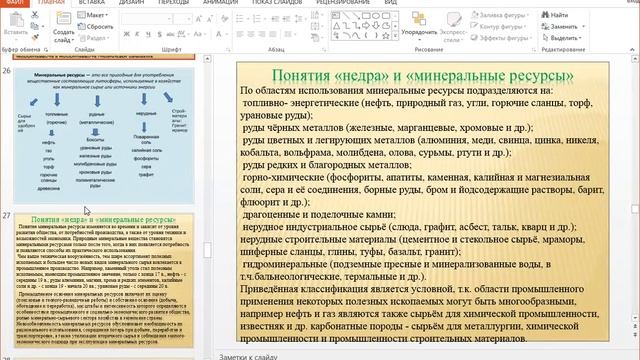The image size is (640, 360).
Task: Open the РЕЦЕНЗИРОВАНИЕ ribbon tab
Action: pos(343,2)
